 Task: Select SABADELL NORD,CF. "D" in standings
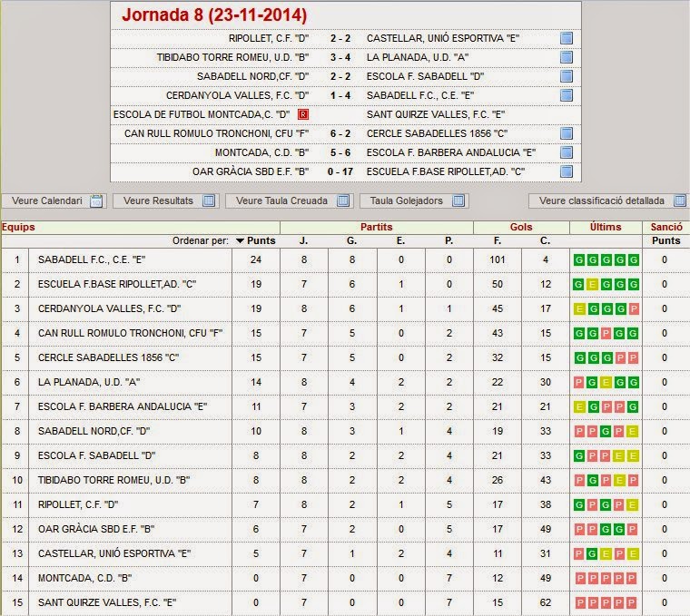(x=94, y=431)
